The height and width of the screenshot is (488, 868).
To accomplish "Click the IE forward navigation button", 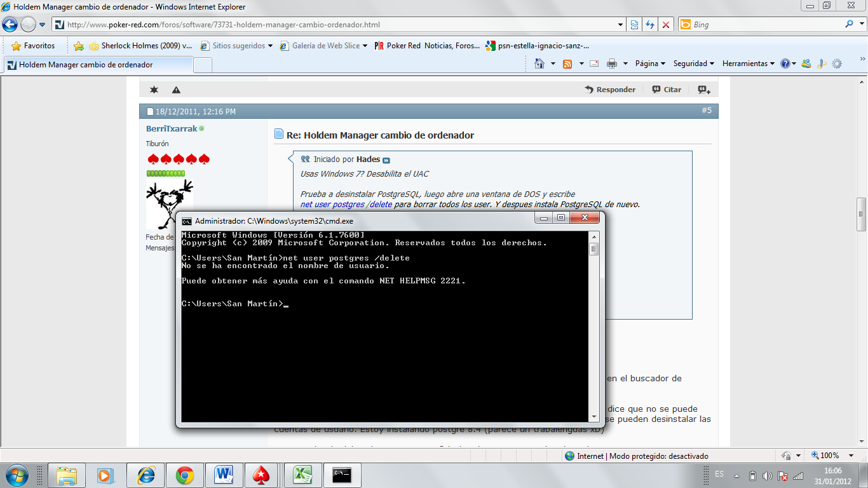I will pyautogui.click(x=28, y=25).
